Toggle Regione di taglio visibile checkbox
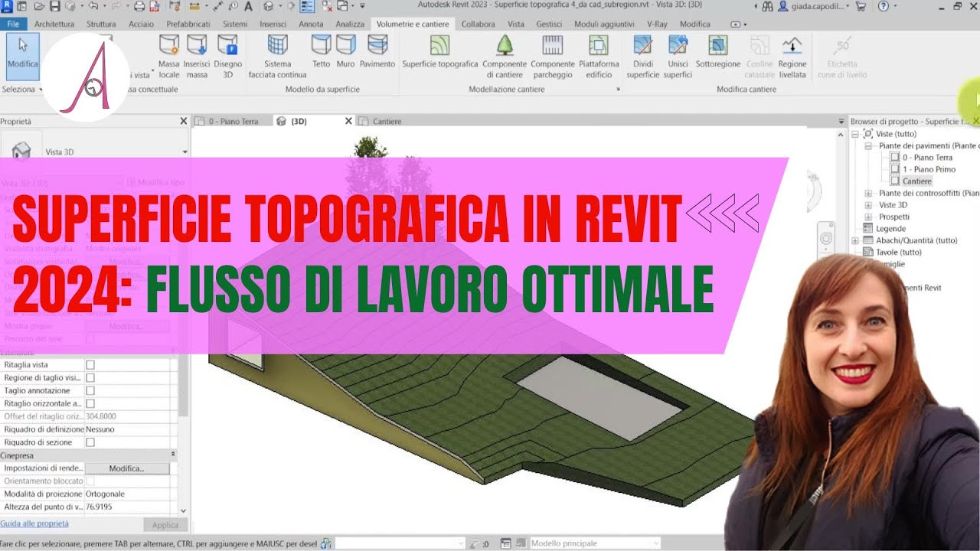 pos(90,378)
